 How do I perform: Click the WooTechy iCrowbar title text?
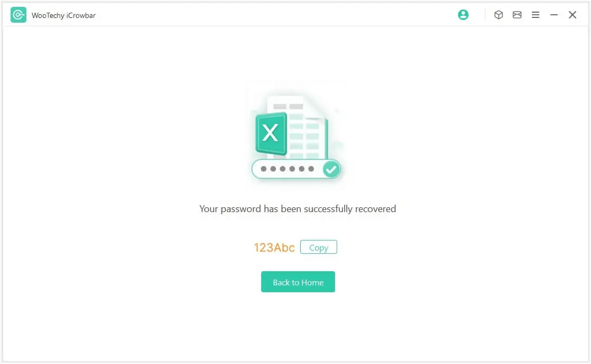(63, 15)
